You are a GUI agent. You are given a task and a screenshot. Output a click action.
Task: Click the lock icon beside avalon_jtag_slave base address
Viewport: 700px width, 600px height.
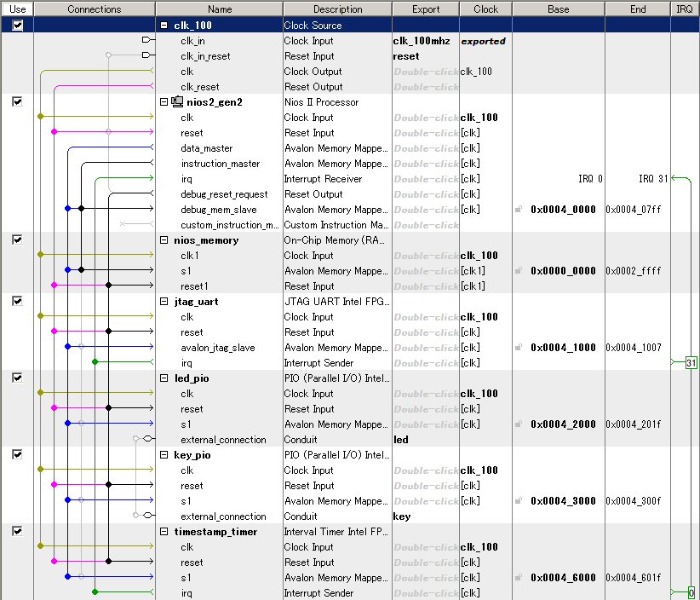pyautogui.click(x=518, y=347)
